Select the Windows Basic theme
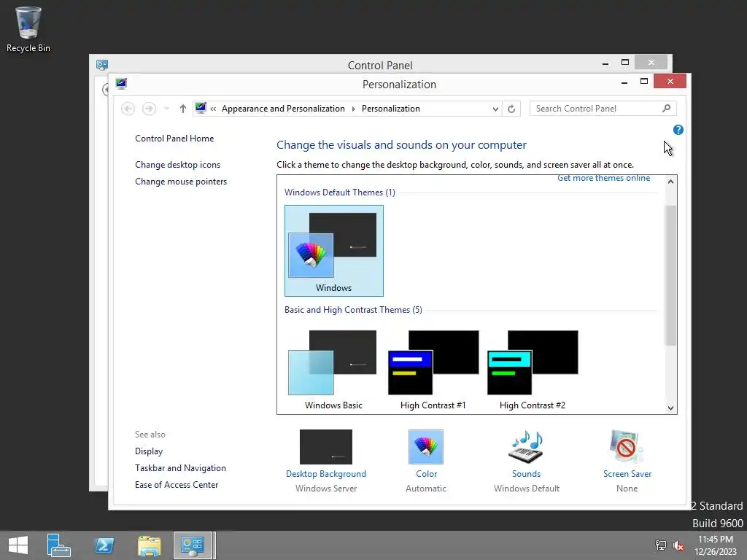 click(x=333, y=370)
